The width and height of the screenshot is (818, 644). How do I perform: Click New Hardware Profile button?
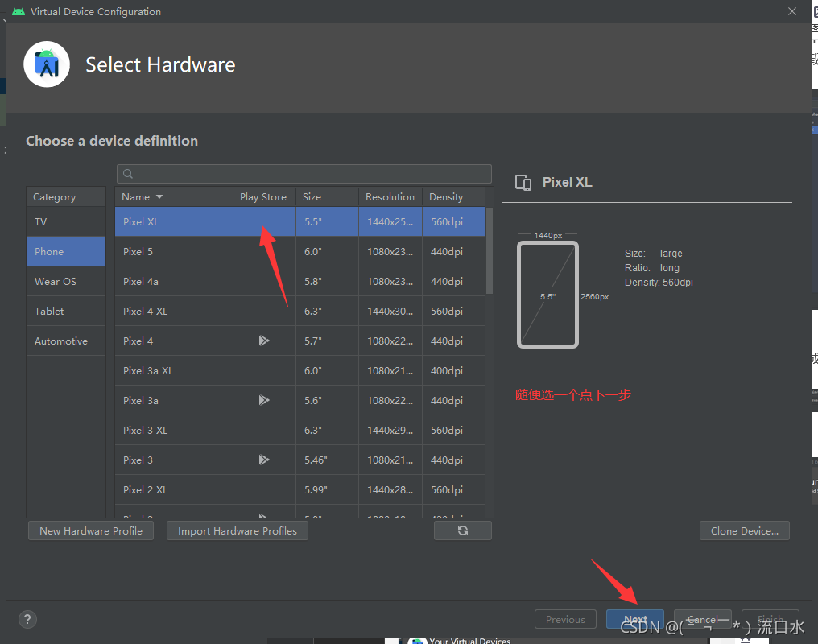tap(91, 530)
